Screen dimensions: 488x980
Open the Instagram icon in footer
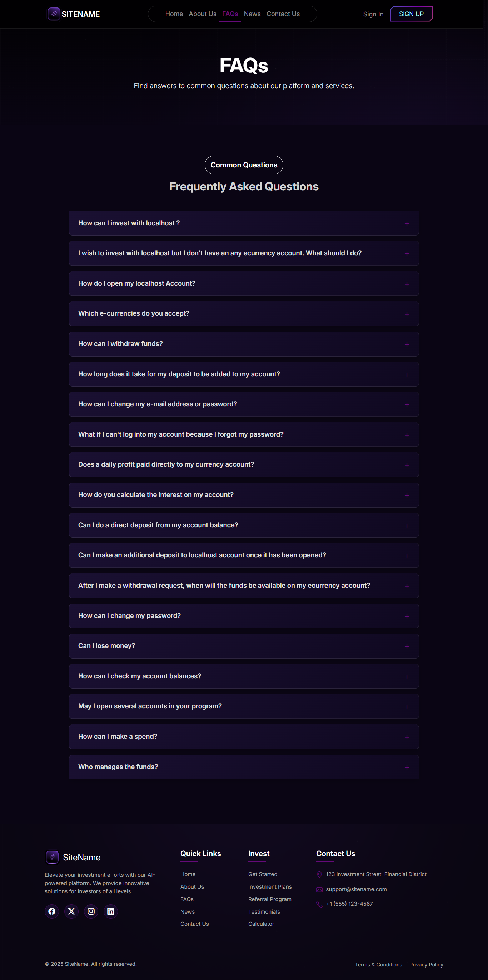[91, 911]
